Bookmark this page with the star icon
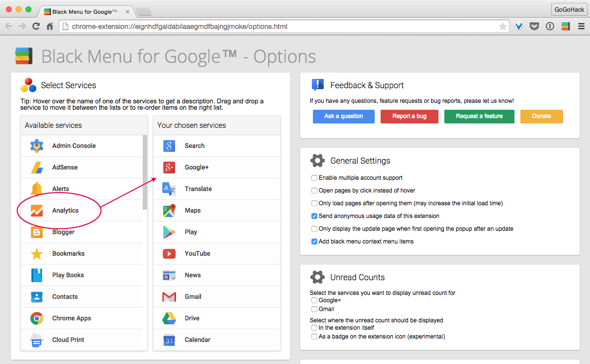590x364 pixels. coord(503,26)
